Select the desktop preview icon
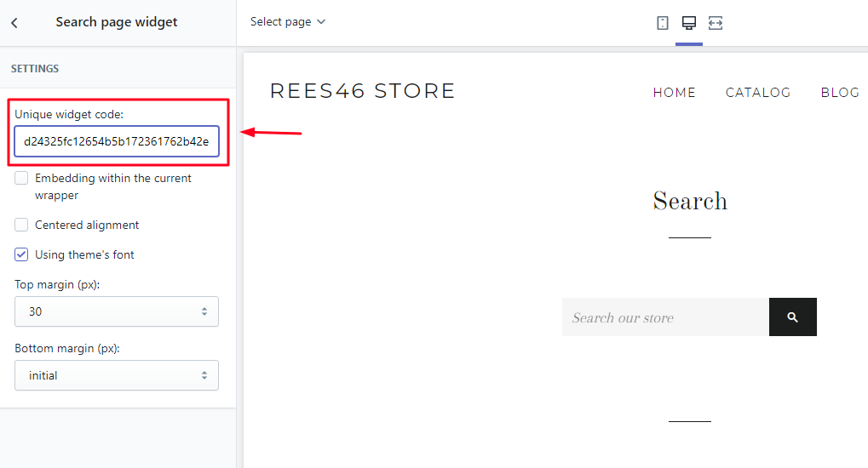The image size is (868, 468). pos(689,23)
